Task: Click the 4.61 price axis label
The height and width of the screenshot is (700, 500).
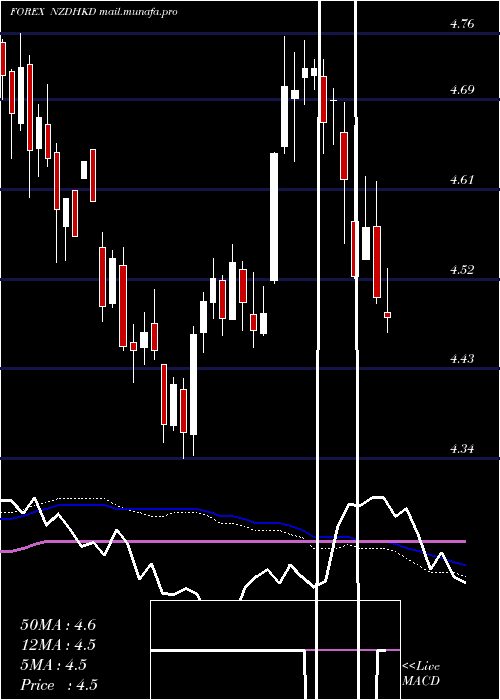Action: [x=462, y=180]
